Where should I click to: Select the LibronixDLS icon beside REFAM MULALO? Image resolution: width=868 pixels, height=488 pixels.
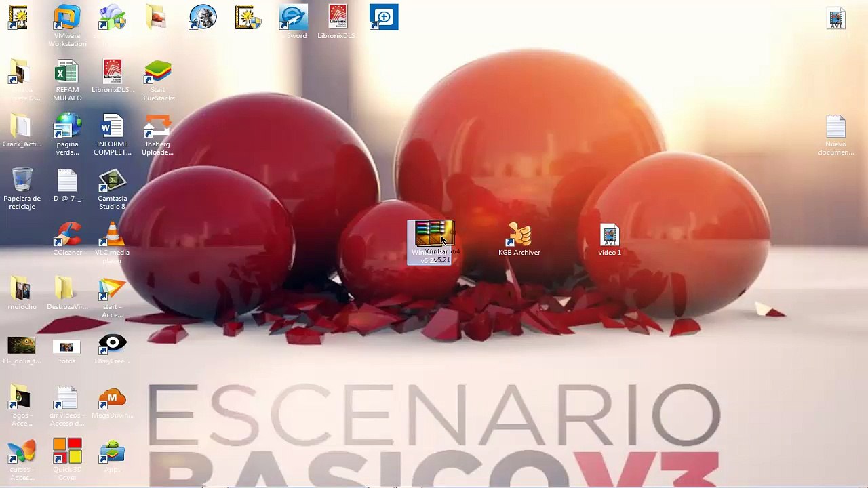coord(113,77)
